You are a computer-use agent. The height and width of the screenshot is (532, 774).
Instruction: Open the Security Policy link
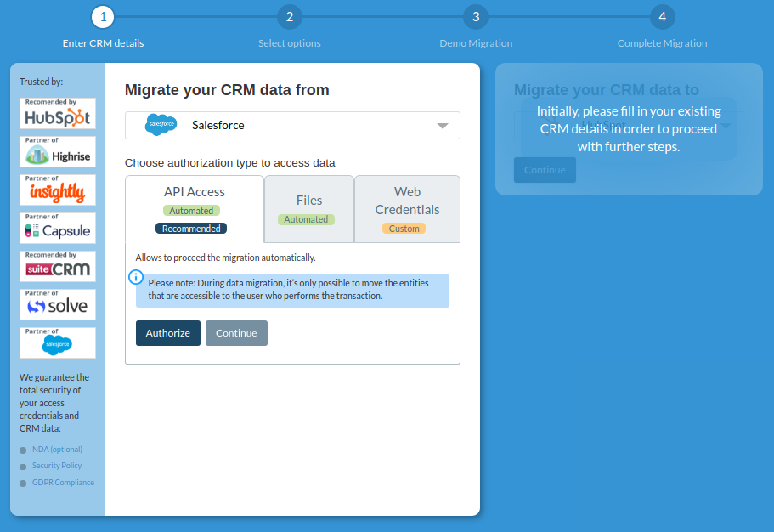tap(57, 466)
